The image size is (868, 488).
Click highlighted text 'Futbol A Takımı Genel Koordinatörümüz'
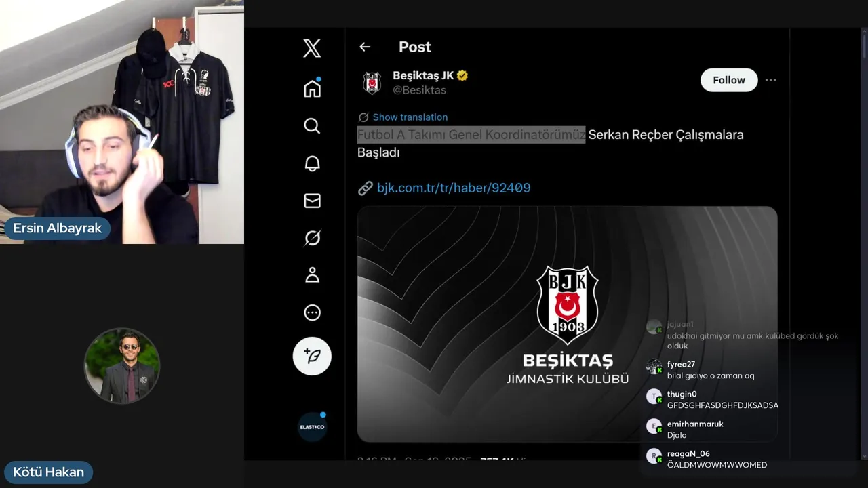click(471, 134)
